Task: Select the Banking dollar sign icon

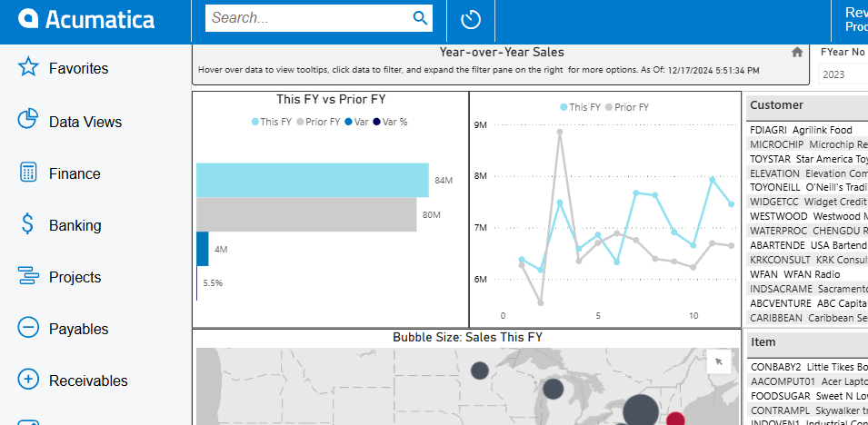Action: pyautogui.click(x=28, y=225)
